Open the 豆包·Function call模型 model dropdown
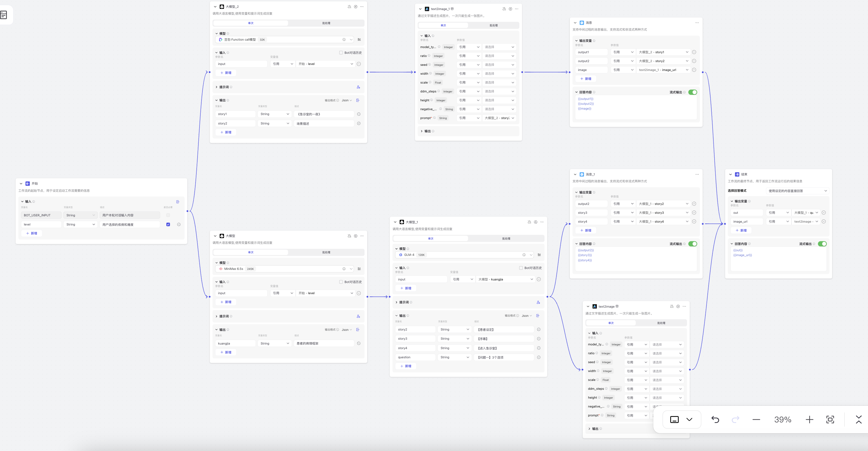The width and height of the screenshot is (868, 451). (x=284, y=40)
